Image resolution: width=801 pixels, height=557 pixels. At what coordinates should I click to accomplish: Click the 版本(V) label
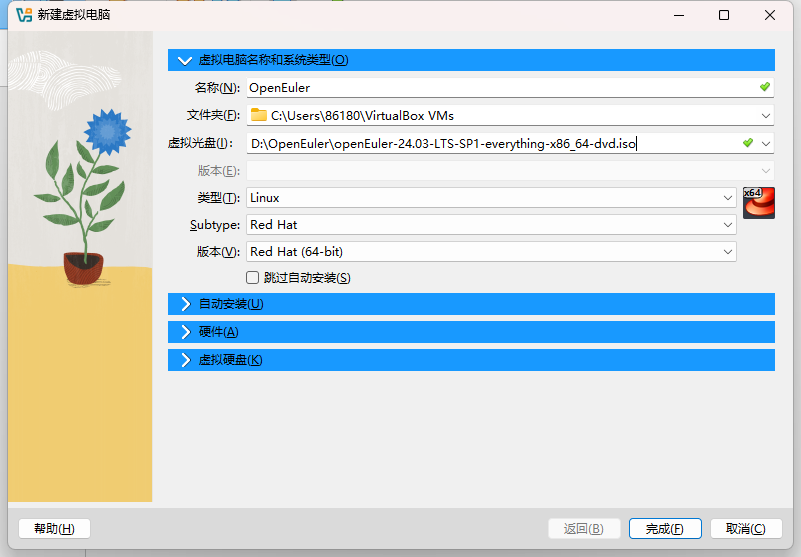(x=218, y=252)
